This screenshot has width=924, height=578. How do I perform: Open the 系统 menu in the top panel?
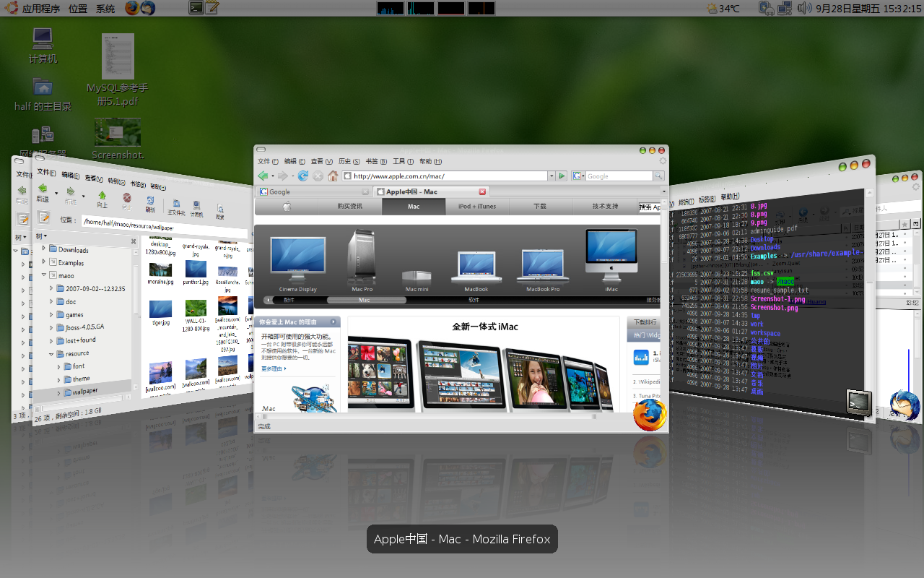tap(105, 9)
